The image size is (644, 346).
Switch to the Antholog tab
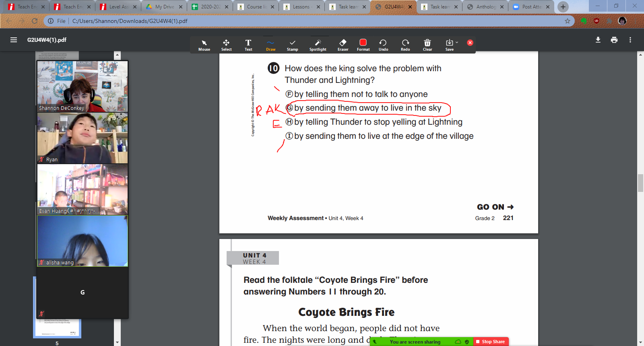tap(485, 7)
